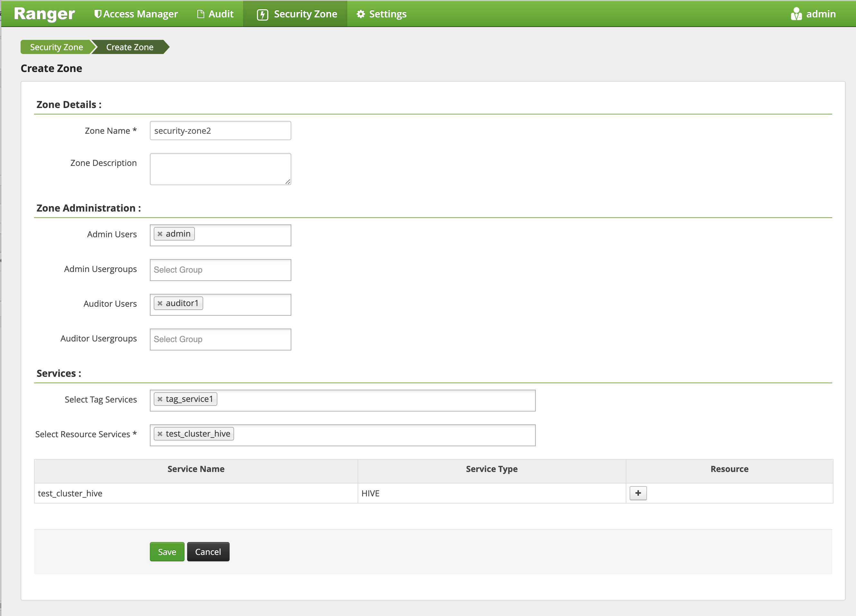
Task: Open the Security Zone tab
Action: click(x=295, y=14)
